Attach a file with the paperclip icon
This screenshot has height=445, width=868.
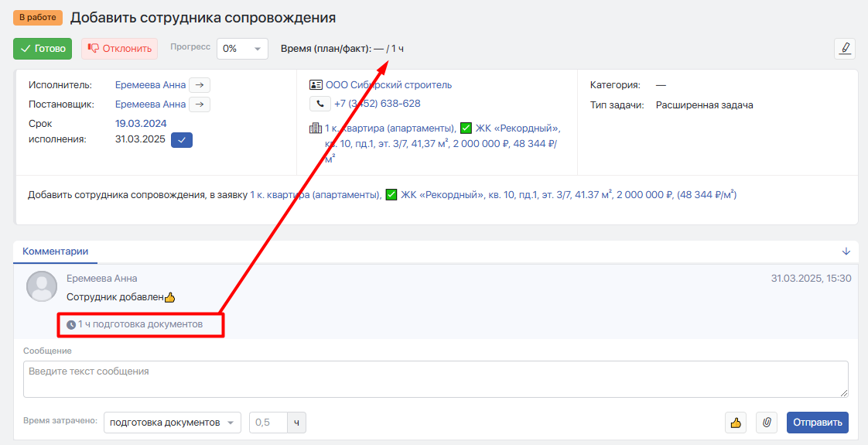766,423
